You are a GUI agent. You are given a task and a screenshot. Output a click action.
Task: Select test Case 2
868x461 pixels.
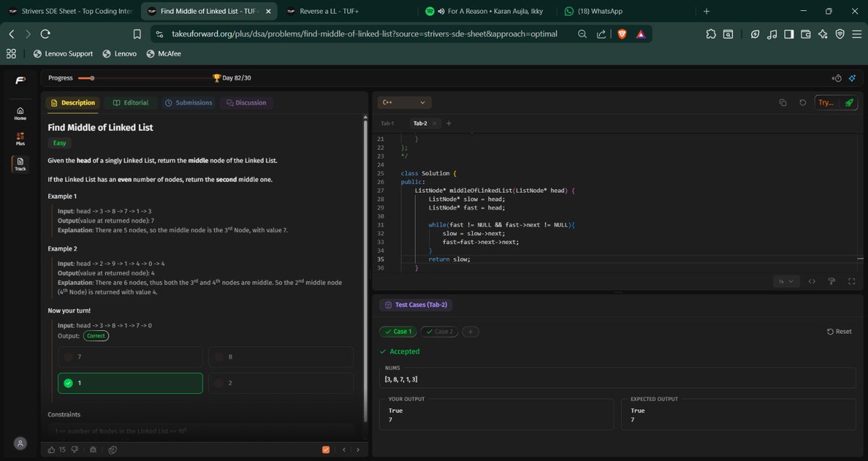(x=439, y=332)
